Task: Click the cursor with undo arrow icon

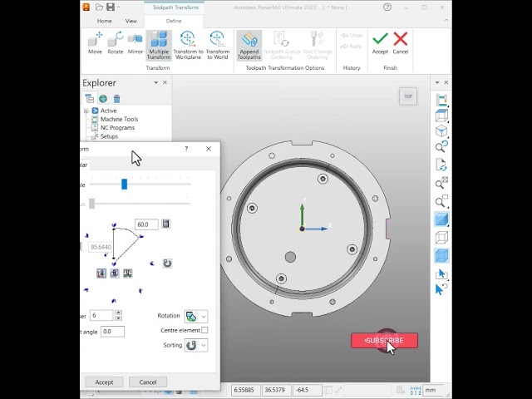Action: click(441, 289)
